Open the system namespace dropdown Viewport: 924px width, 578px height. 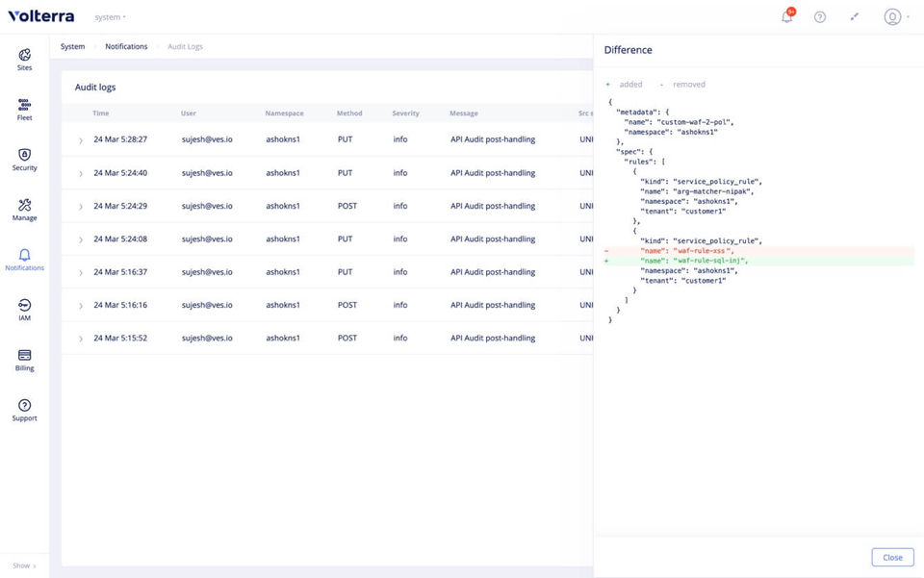pyautogui.click(x=110, y=17)
